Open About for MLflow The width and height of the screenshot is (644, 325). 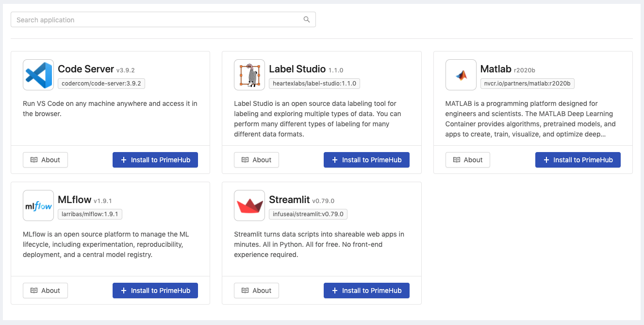click(45, 291)
